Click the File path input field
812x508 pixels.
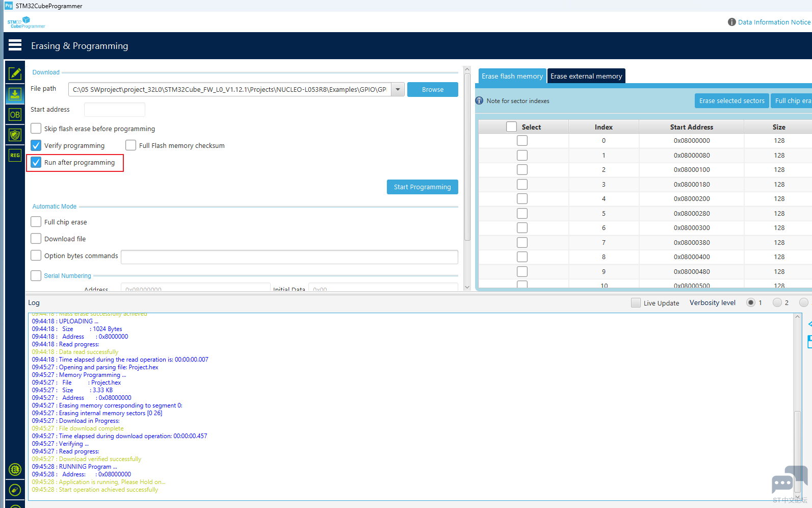click(230, 89)
